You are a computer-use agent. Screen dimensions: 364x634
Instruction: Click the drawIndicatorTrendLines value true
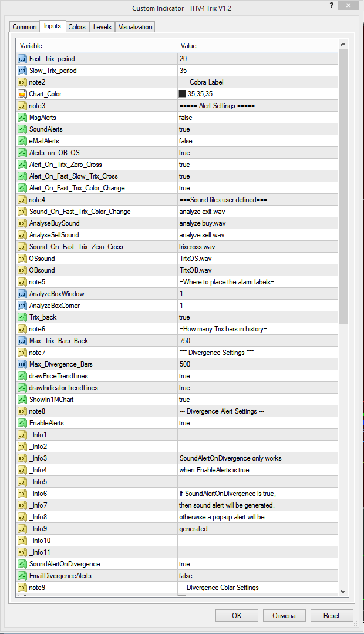(184, 388)
